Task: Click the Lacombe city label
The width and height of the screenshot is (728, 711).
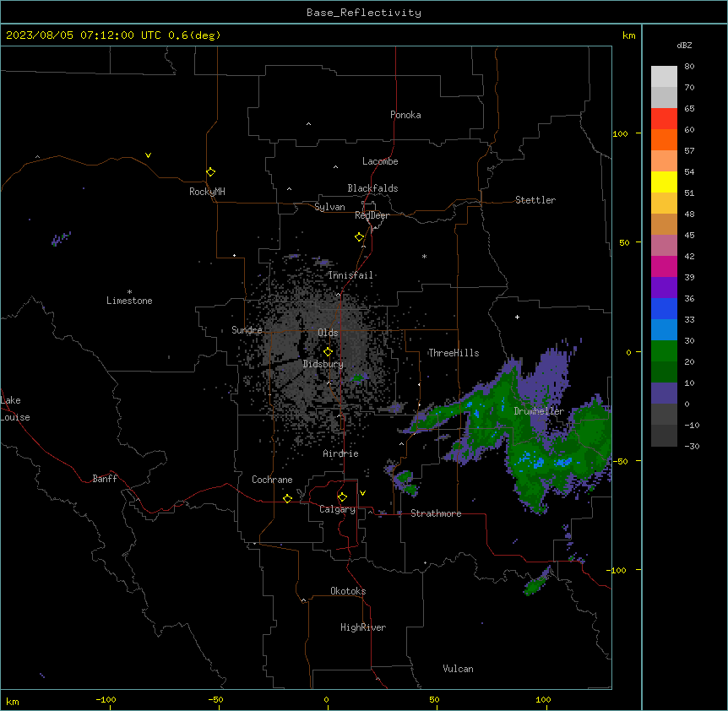Action: point(380,161)
